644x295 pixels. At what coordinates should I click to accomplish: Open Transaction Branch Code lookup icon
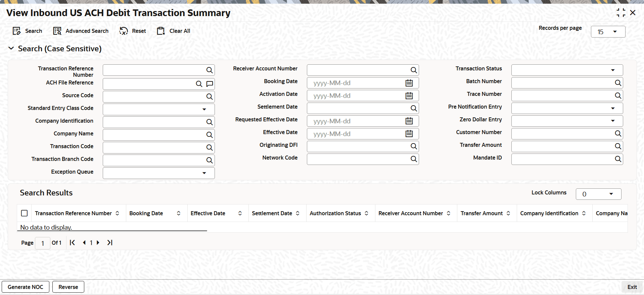tap(210, 160)
